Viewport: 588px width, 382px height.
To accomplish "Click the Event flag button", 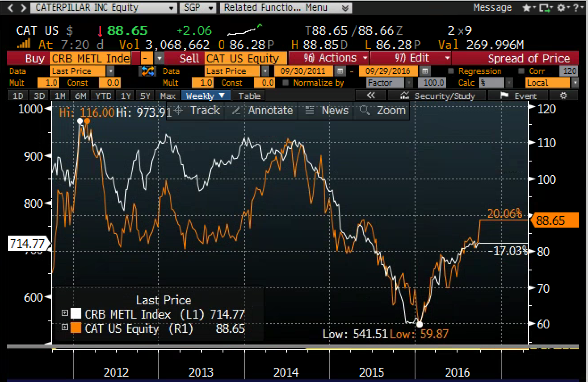I will [518, 95].
